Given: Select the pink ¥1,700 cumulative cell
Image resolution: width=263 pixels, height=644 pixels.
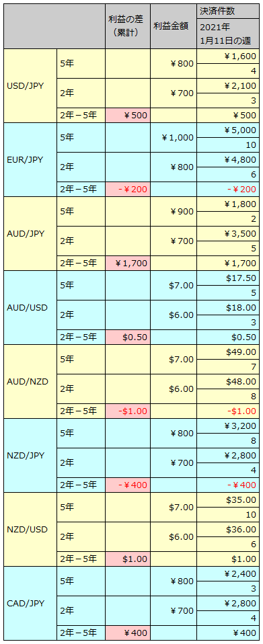Looking at the screenshot, I should [128, 264].
